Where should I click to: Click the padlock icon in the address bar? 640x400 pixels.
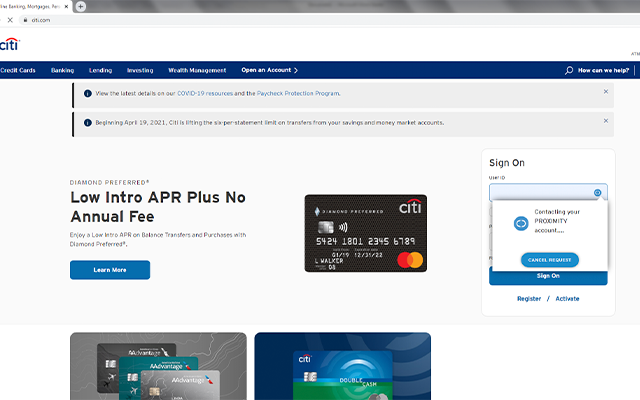pos(25,20)
